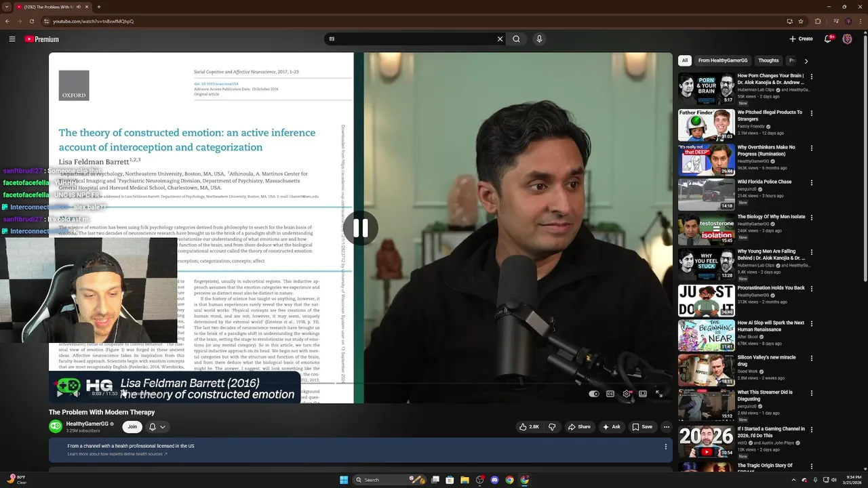Screen dimensions: 868x488
Task: Open the Windows Start menu
Action: click(x=344, y=480)
